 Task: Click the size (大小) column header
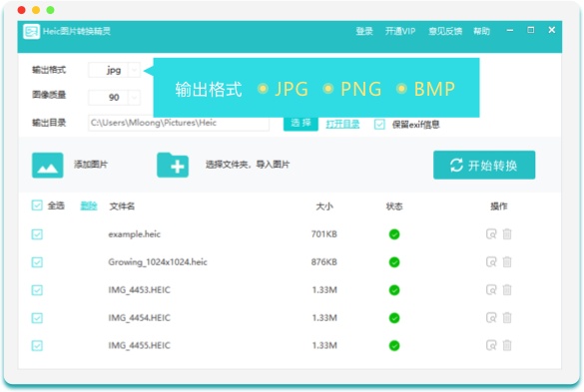click(x=324, y=206)
